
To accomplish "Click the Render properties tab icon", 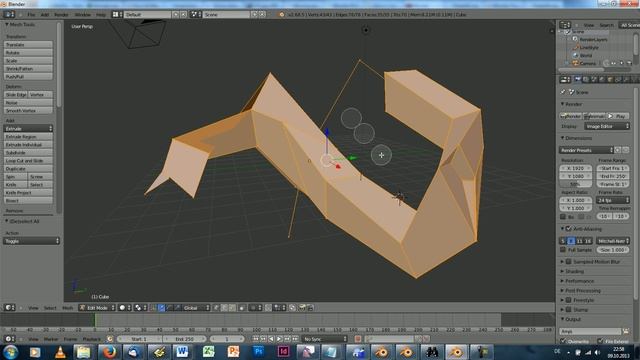I will coord(578,80).
